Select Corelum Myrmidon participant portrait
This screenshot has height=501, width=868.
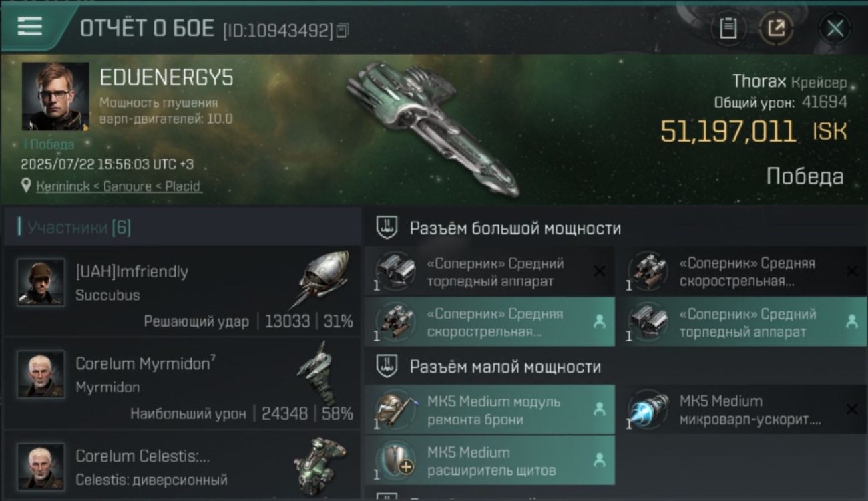tap(41, 374)
